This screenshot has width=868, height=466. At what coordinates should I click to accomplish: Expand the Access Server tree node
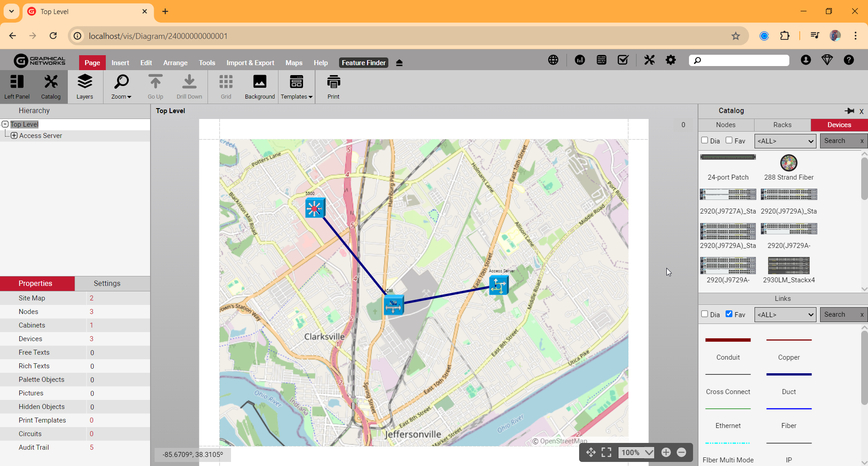14,136
